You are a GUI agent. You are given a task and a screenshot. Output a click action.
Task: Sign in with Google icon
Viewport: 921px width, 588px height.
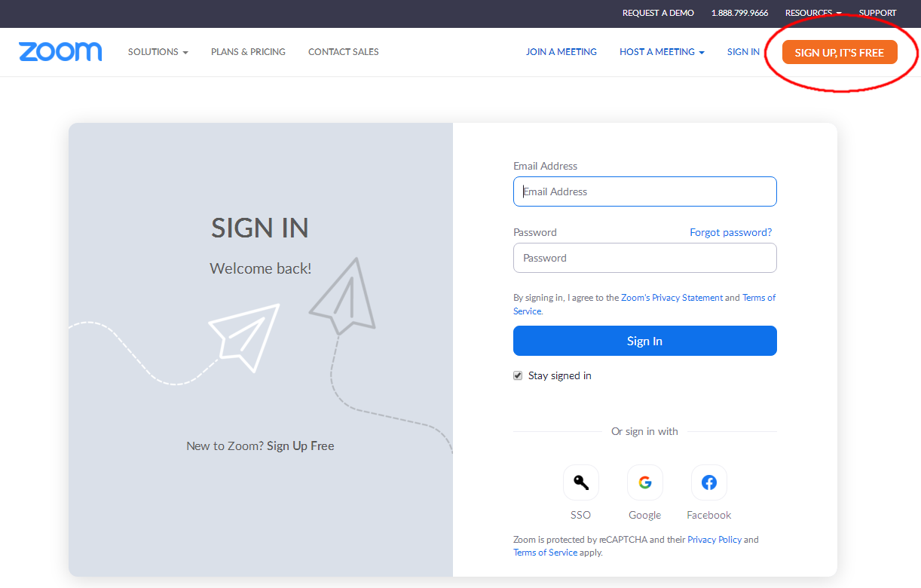(x=645, y=482)
